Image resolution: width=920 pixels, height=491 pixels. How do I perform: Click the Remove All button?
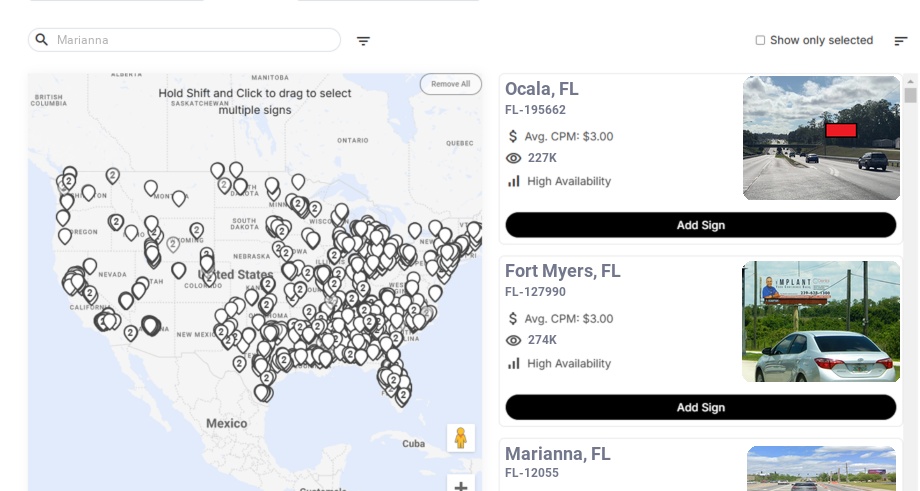pyautogui.click(x=450, y=84)
